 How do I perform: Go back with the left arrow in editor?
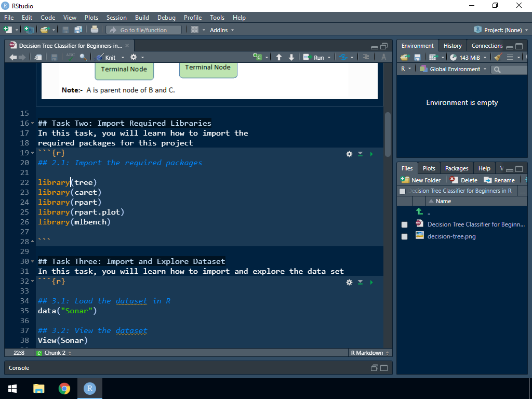pyautogui.click(x=13, y=57)
